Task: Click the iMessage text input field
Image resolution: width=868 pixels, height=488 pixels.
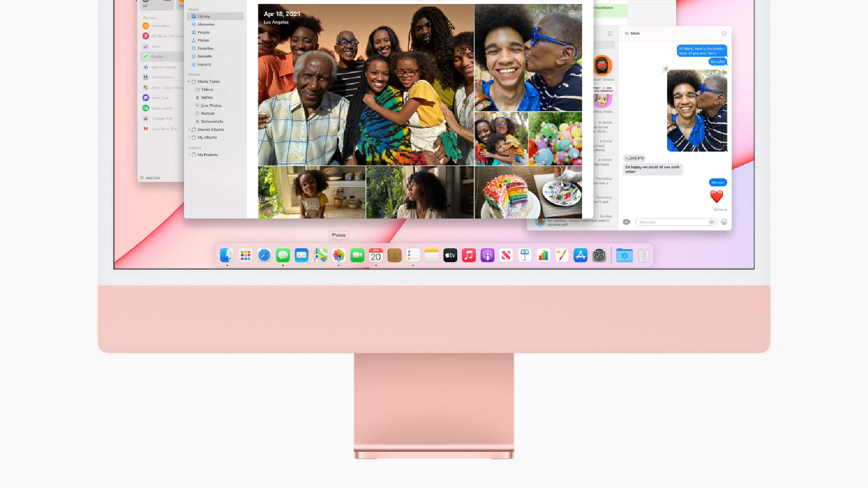Action: (x=669, y=222)
